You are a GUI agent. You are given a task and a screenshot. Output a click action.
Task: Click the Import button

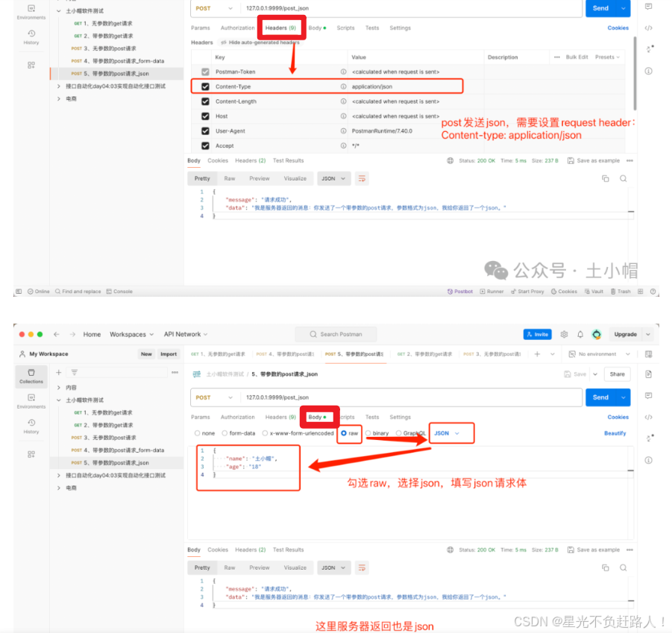[x=169, y=354]
